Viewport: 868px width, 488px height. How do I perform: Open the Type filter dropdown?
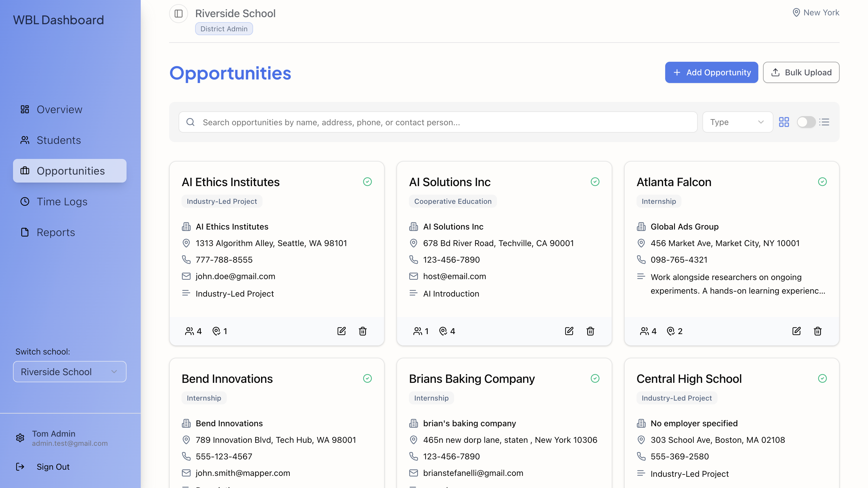pos(737,122)
